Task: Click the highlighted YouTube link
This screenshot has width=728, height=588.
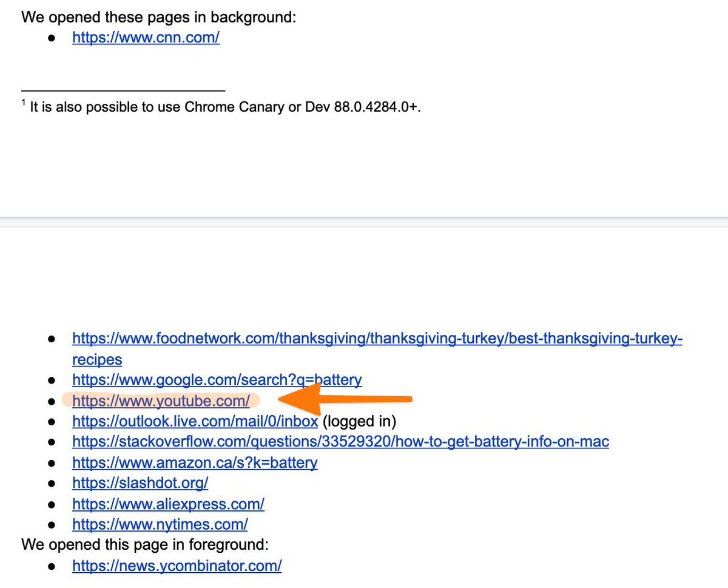Action: pyautogui.click(x=160, y=400)
